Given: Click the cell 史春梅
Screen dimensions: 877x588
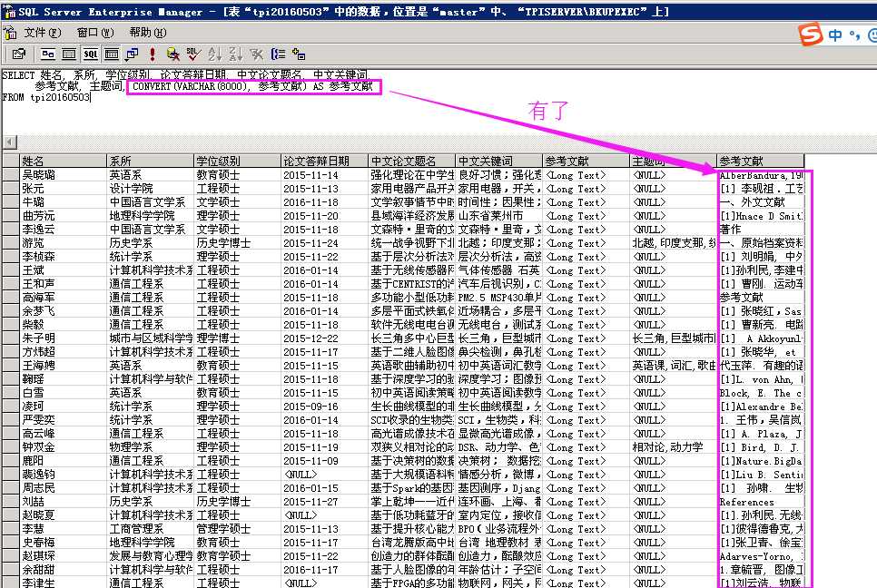Looking at the screenshot, I should tap(63, 542).
